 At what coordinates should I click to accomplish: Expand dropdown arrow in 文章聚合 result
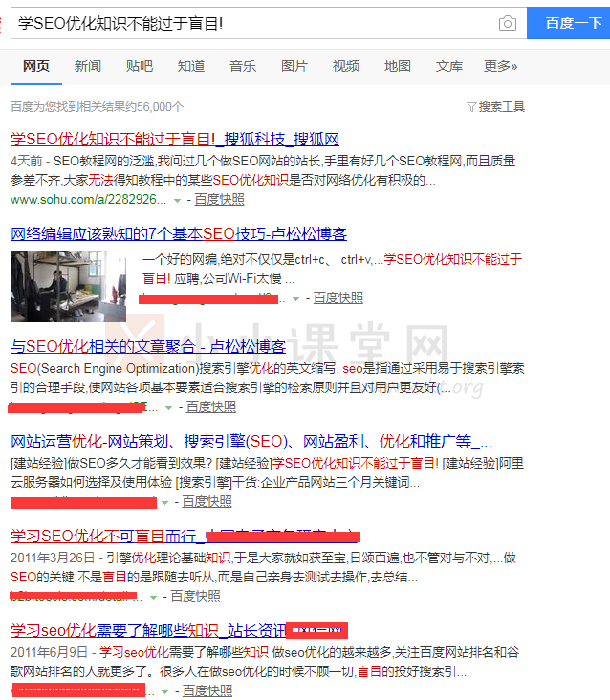tap(168, 408)
